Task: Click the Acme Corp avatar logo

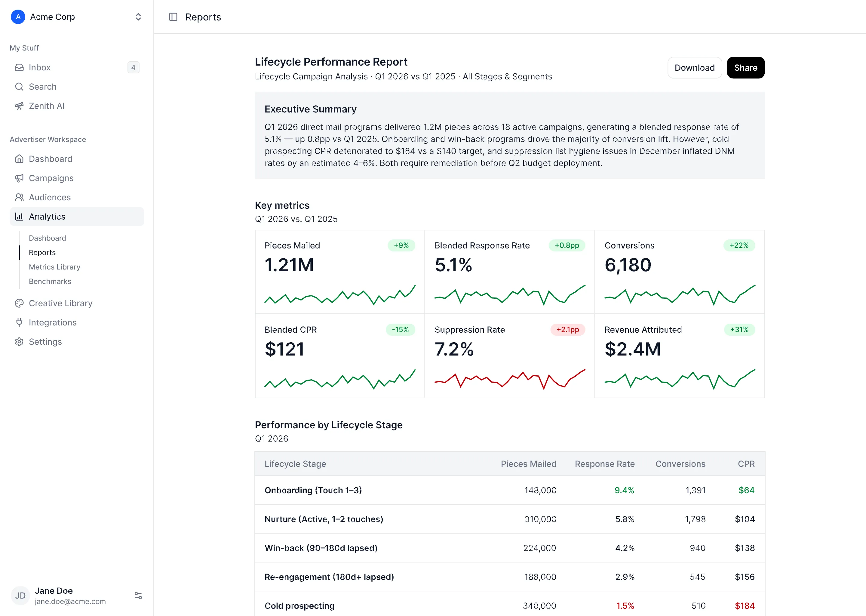Action: [18, 17]
